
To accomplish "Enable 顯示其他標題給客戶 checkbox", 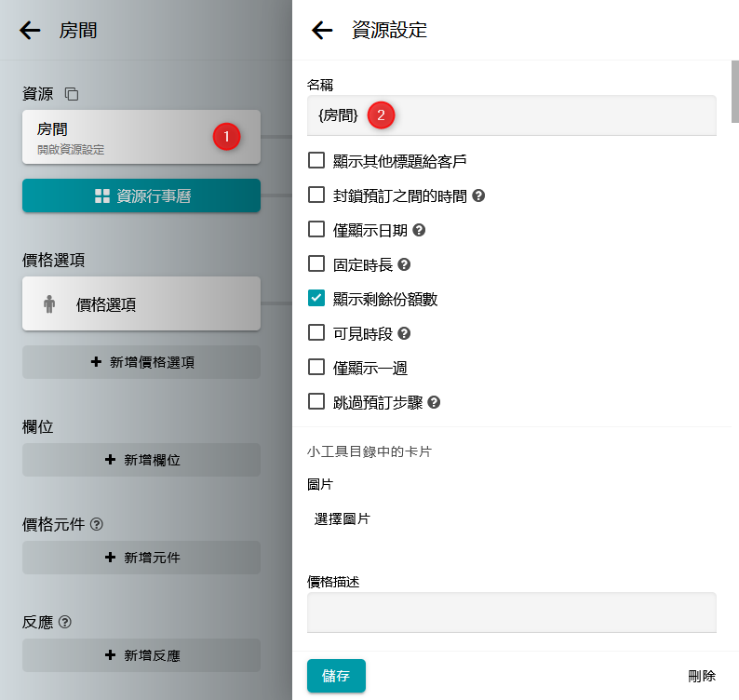I will [x=316, y=160].
